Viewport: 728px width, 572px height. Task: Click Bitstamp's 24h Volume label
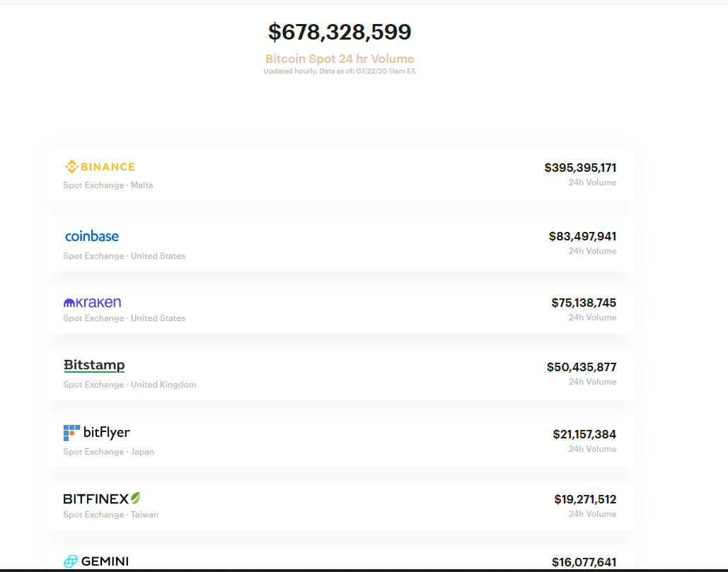click(592, 381)
